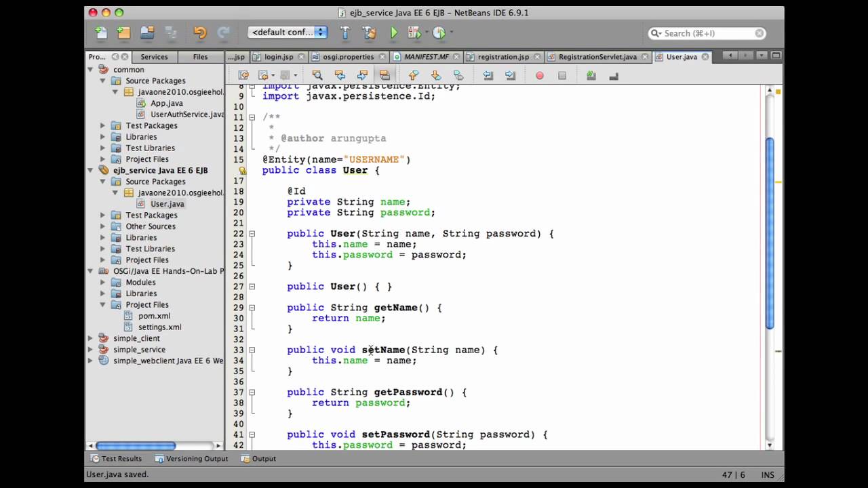Expand the simple_service project
The height and width of the screenshot is (488, 868).
pyautogui.click(x=90, y=349)
